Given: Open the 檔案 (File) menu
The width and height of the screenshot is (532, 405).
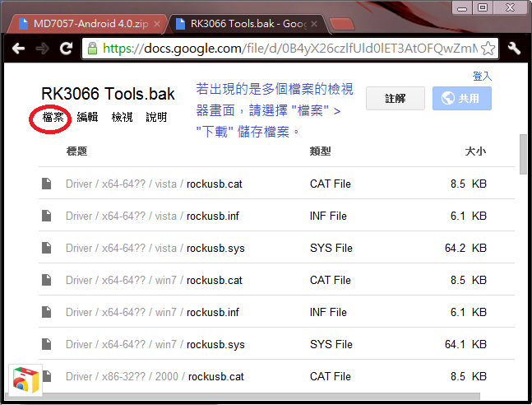Looking at the screenshot, I should point(53,117).
